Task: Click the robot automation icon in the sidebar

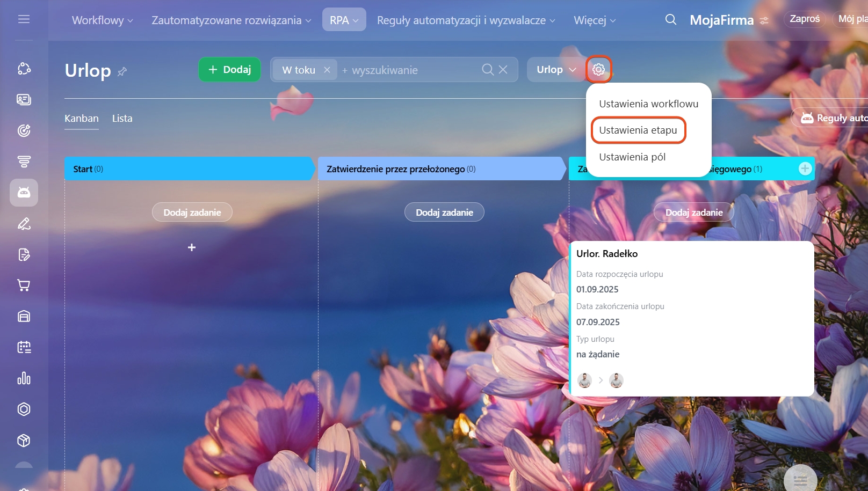Action: 24,192
